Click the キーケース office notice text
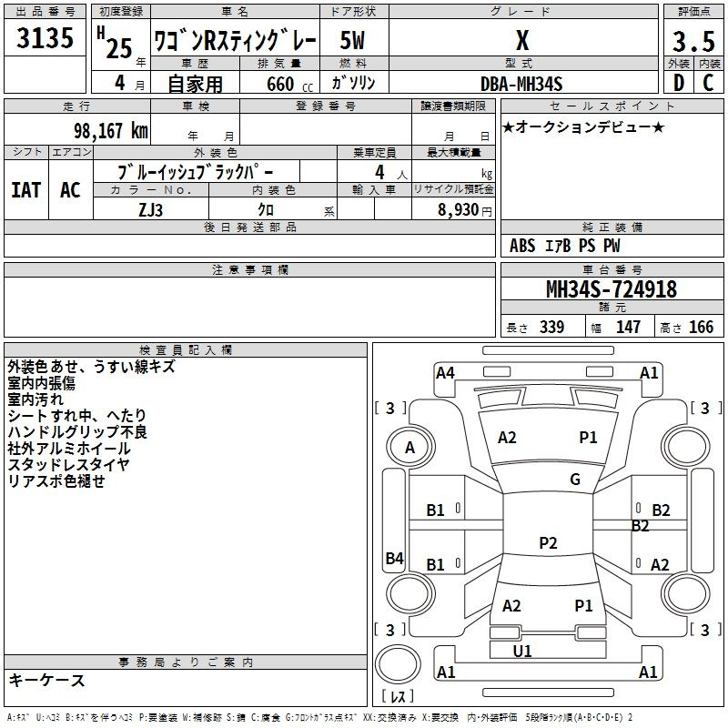 pos(47,681)
